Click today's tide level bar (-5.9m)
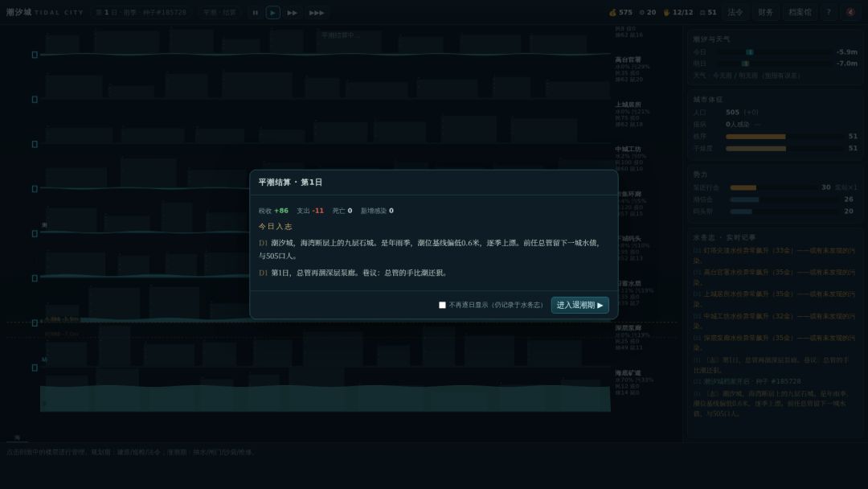 [775, 52]
